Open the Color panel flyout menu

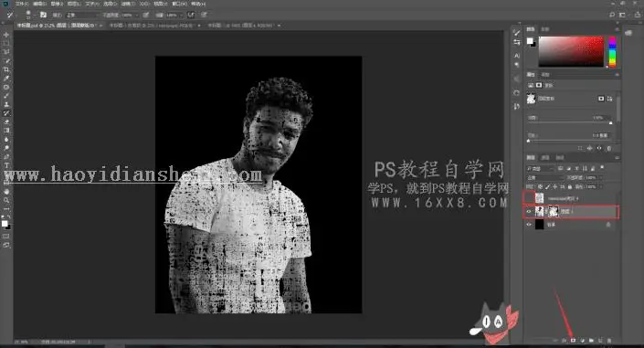[x=617, y=29]
